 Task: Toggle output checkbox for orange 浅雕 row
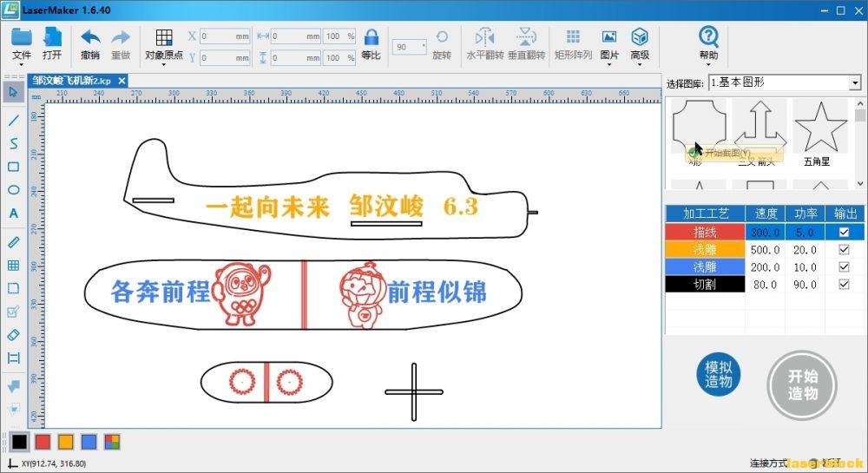coord(844,249)
